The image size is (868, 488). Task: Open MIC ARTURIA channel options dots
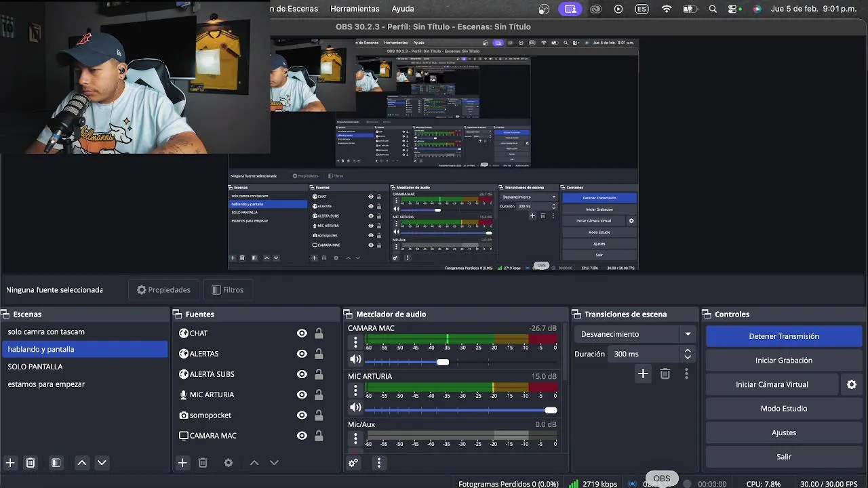tap(355, 391)
